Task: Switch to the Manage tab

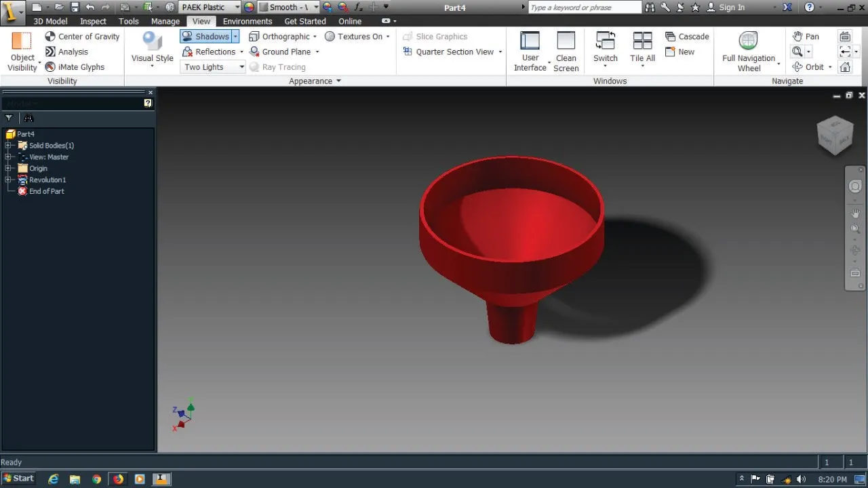Action: click(165, 21)
